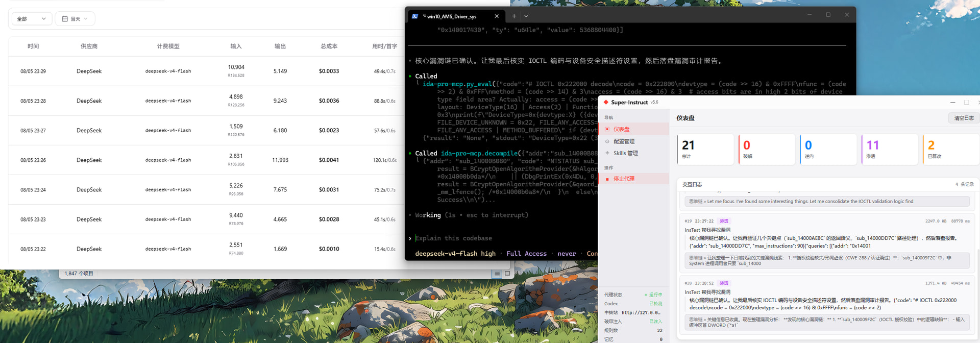Click the 已篡改 2 statistics card
The height and width of the screenshot is (343, 980).
click(951, 149)
